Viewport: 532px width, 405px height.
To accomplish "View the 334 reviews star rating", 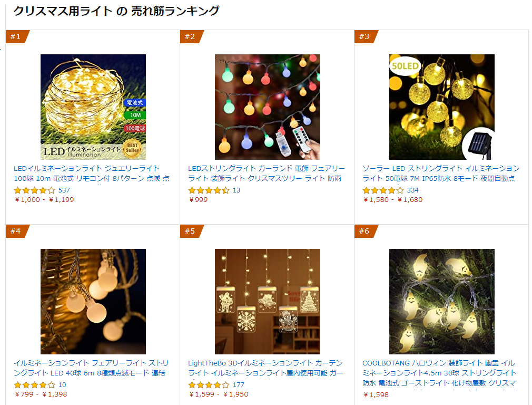I will pyautogui.click(x=383, y=190).
